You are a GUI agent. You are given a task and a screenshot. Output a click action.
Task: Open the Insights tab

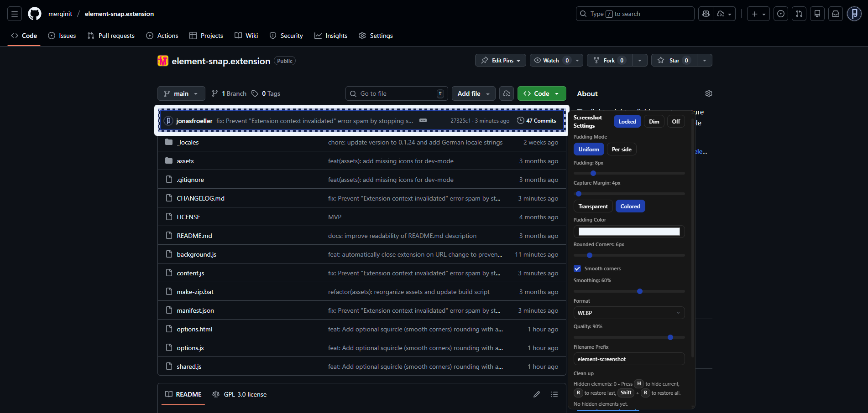pyautogui.click(x=331, y=36)
